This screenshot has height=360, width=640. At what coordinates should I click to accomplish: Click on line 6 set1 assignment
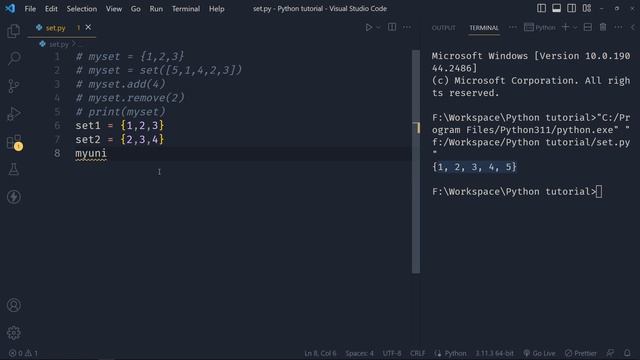[x=120, y=126]
